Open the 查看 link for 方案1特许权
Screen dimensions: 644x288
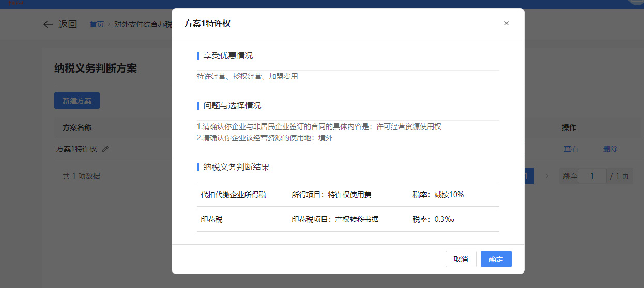(x=571, y=149)
